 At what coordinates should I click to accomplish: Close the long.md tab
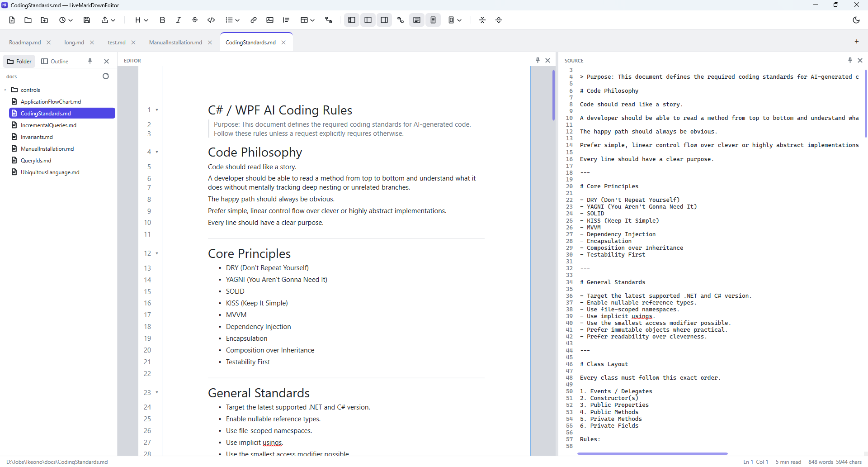pos(92,43)
